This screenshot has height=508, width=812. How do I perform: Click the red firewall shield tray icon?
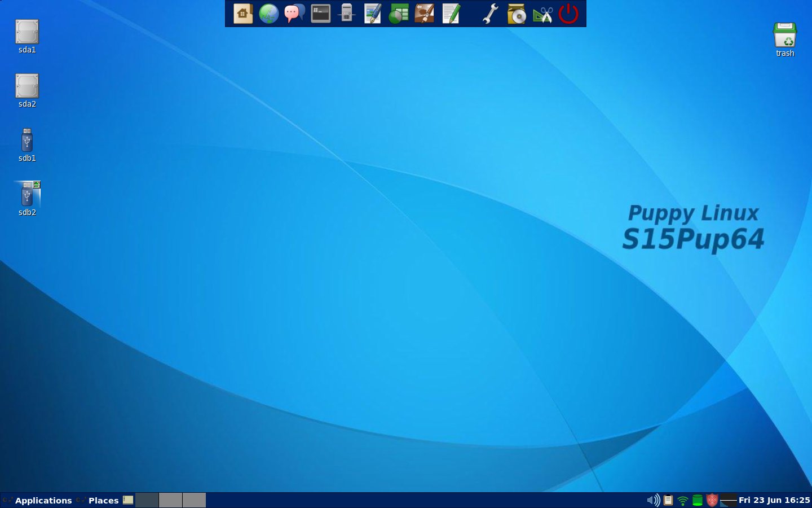tap(712, 500)
